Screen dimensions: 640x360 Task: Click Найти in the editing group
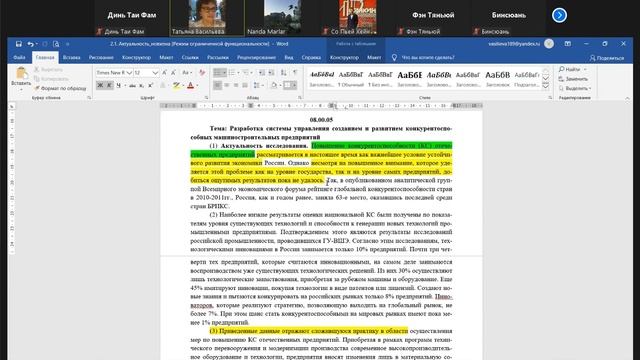[x=569, y=69]
